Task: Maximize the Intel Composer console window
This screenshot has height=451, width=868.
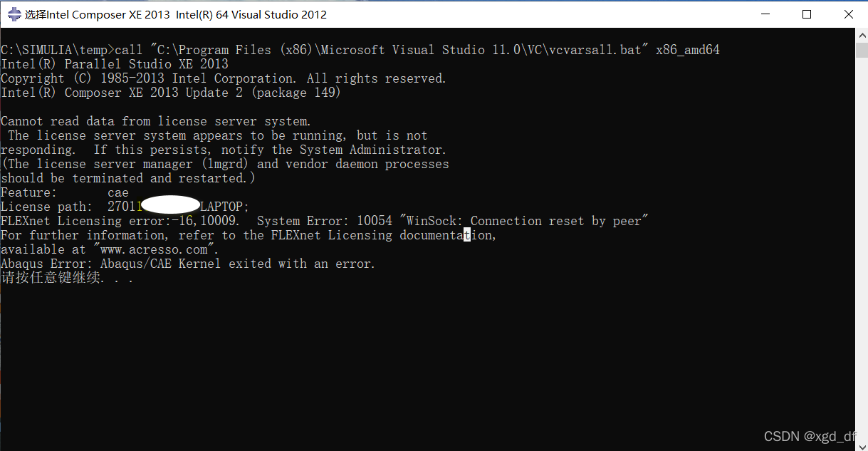Action: [x=807, y=14]
